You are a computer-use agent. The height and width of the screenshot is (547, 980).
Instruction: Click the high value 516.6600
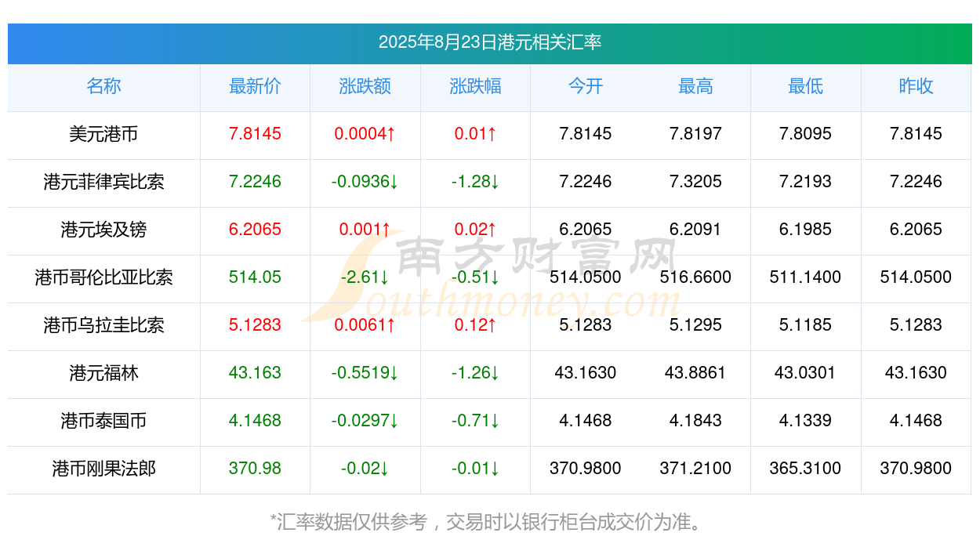coord(695,277)
